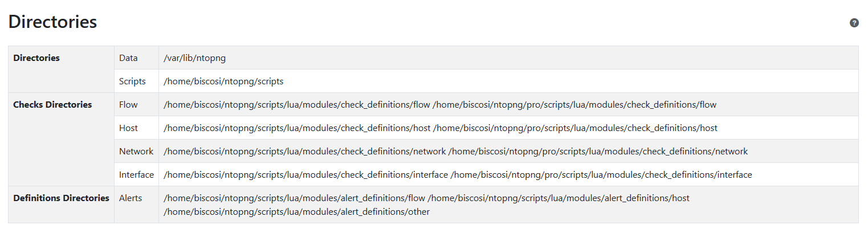
Task: Click the Alerts row label
Action: click(131, 198)
